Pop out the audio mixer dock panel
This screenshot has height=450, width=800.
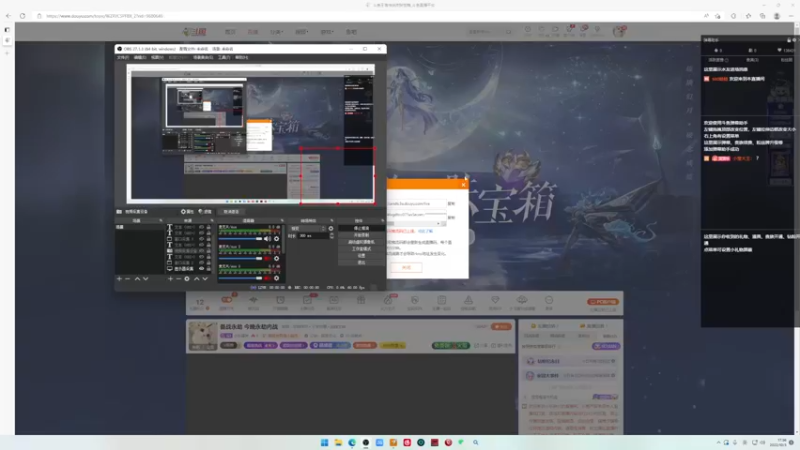point(282,220)
